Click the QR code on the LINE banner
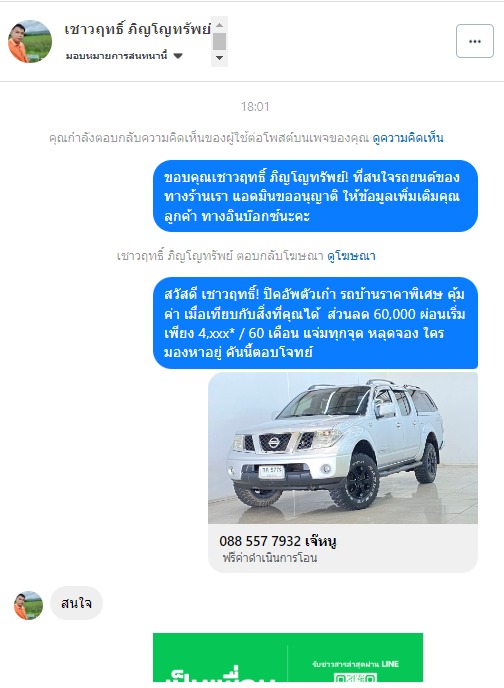504x688 pixels. pos(355,678)
